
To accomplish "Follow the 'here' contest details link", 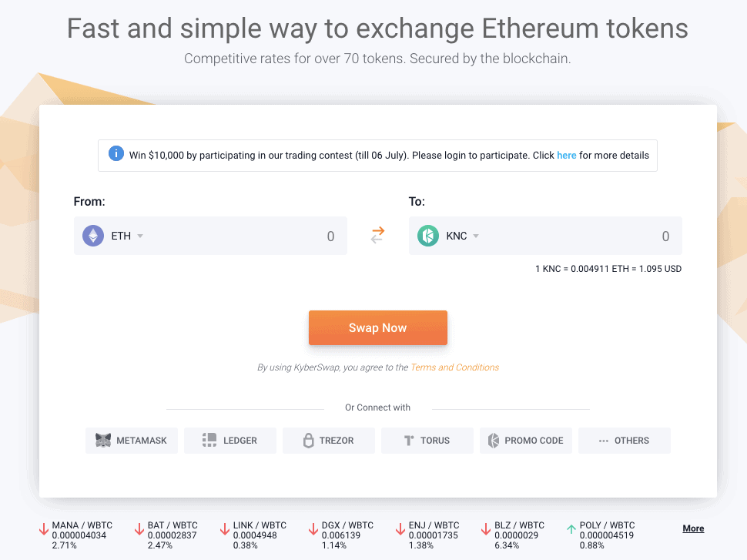I will click(x=567, y=156).
